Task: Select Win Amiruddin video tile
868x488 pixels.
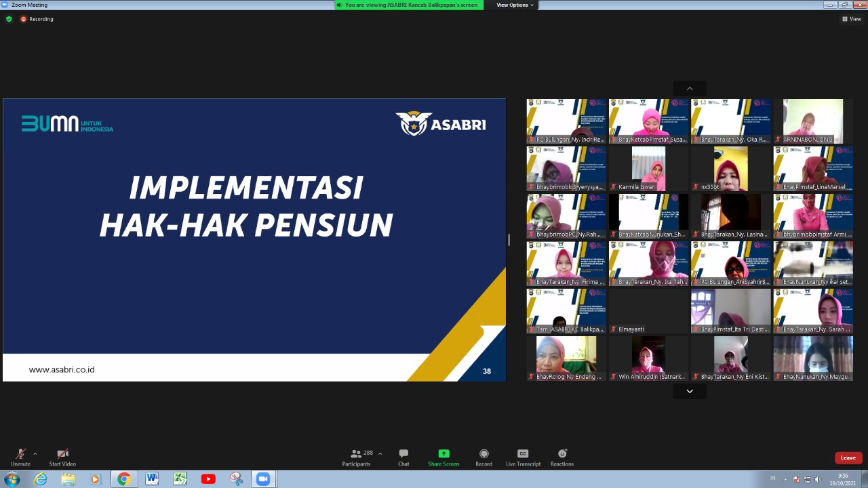Action: 649,359
